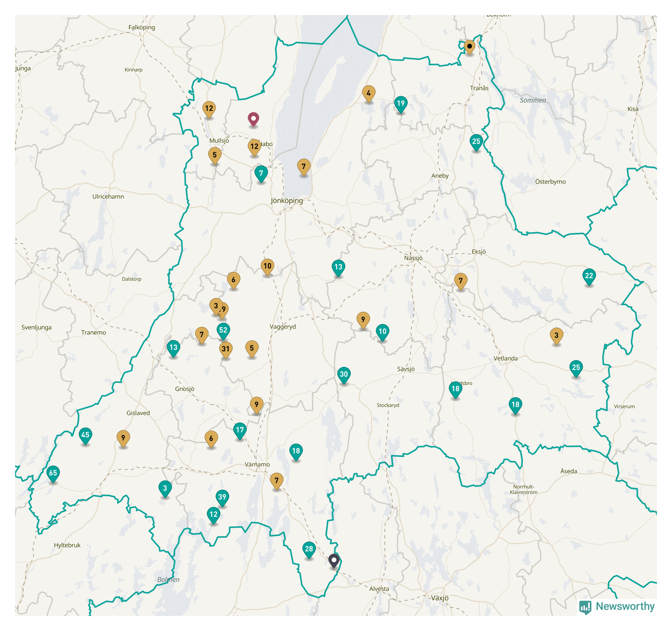The image size is (672, 631).
Task: Click the teal marker numbered 7
Action: point(261,173)
